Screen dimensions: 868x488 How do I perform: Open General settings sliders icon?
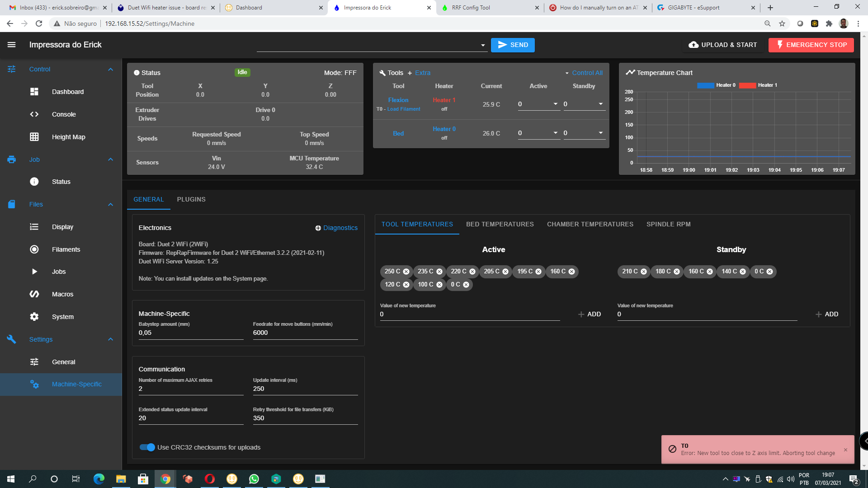(34, 362)
